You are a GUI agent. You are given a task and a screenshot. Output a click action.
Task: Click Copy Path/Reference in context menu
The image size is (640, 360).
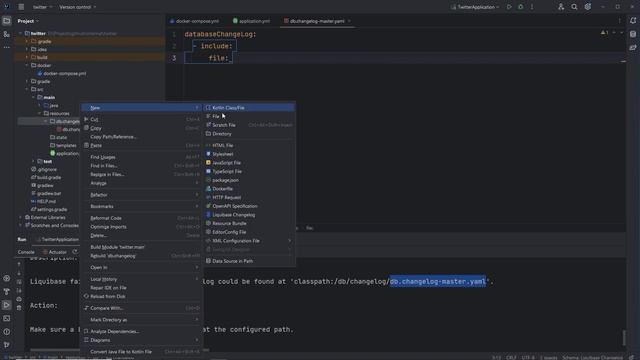(x=141, y=137)
